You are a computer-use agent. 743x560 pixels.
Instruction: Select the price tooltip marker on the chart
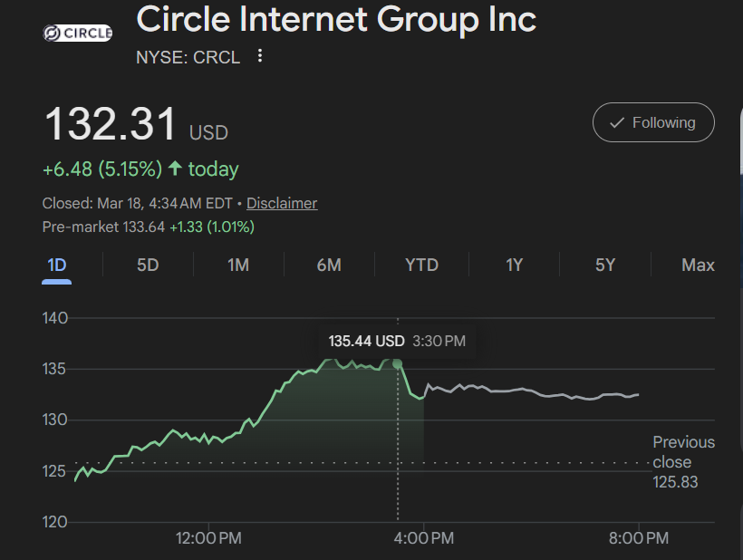(398, 362)
